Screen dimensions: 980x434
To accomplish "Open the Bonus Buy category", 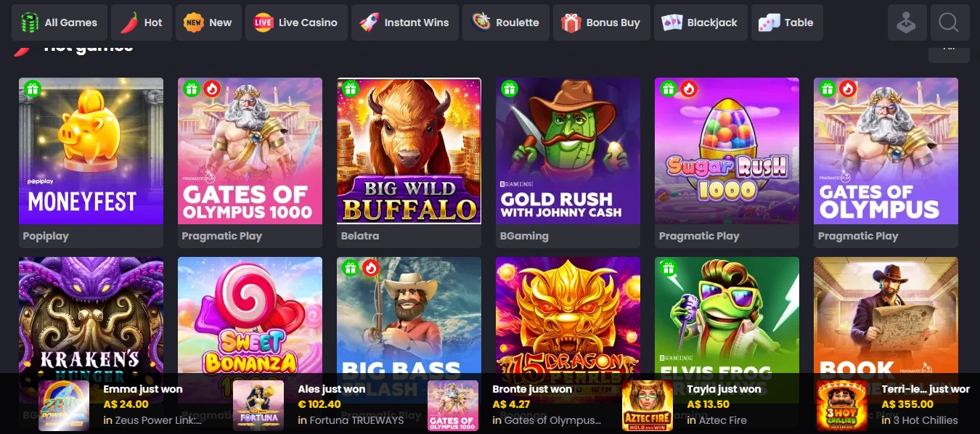I will point(601,22).
